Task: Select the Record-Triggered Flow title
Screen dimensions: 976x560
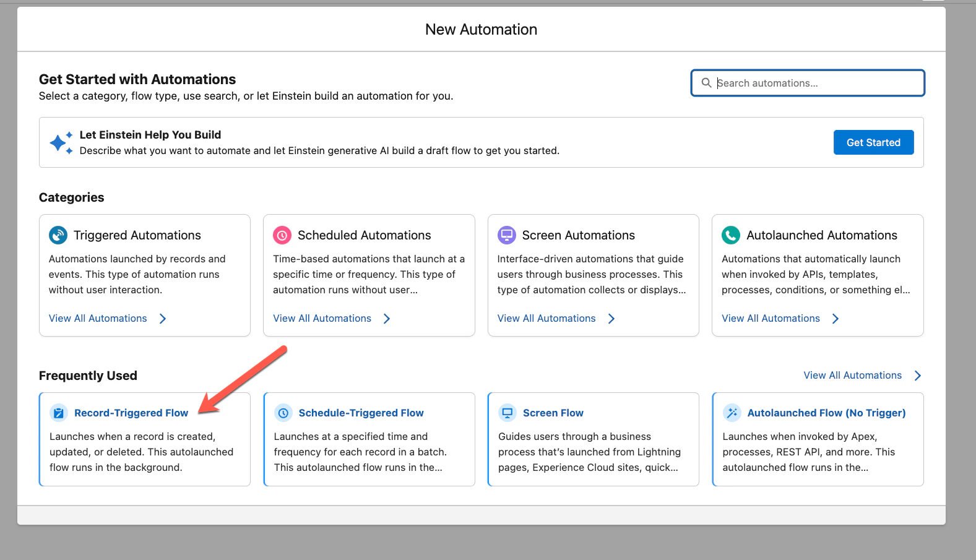Action: coord(131,413)
